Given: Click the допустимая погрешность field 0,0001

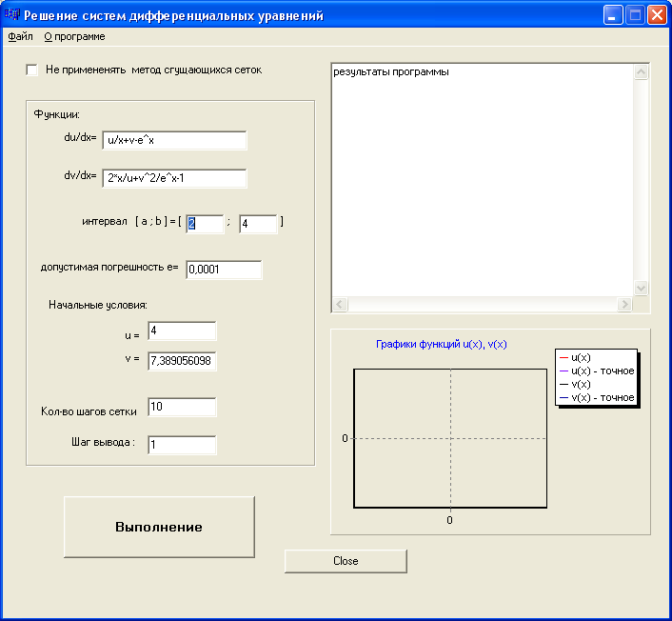Looking at the screenshot, I should [224, 270].
